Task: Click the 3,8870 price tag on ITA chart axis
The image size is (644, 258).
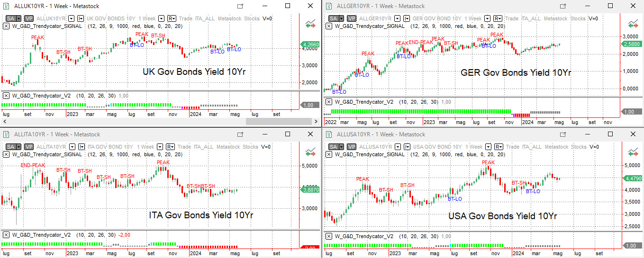Action: tap(310, 189)
